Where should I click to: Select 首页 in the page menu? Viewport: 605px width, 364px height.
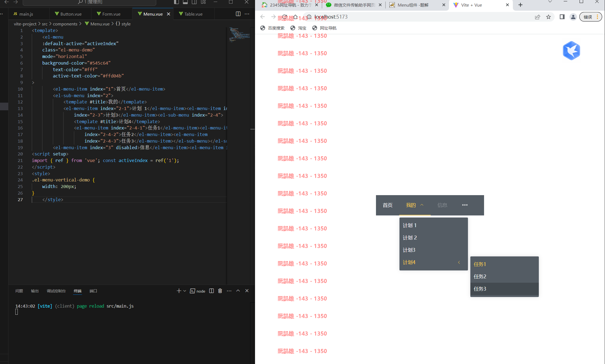(387, 205)
